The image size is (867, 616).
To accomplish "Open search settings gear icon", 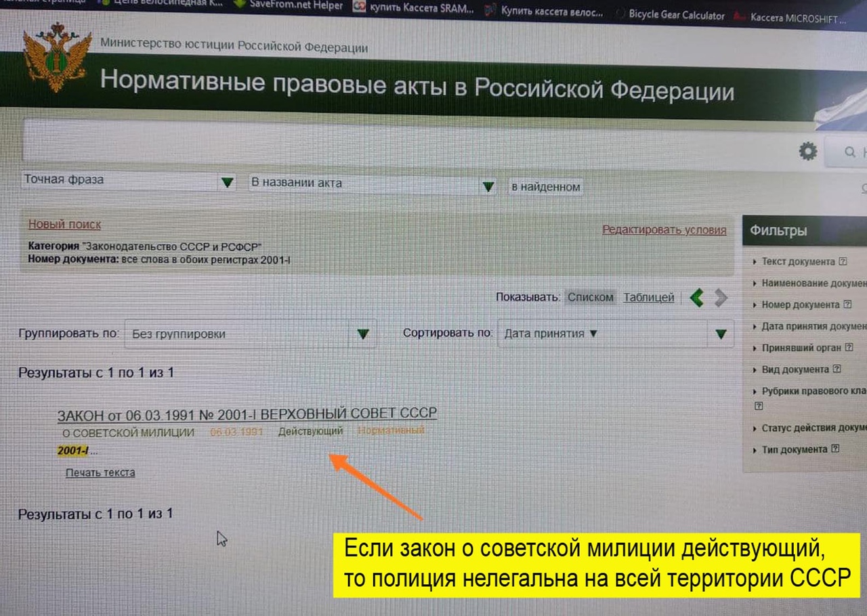I will (x=807, y=151).
